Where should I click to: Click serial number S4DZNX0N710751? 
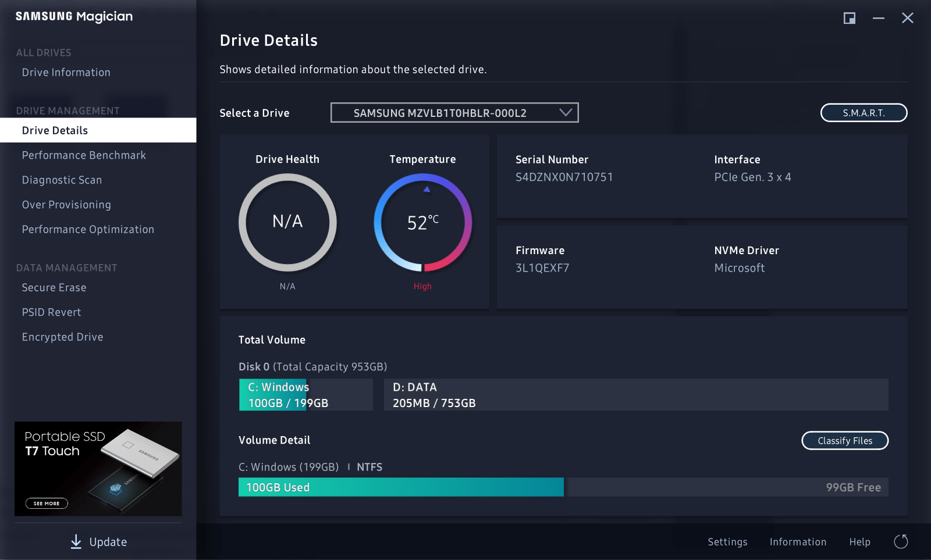click(564, 177)
